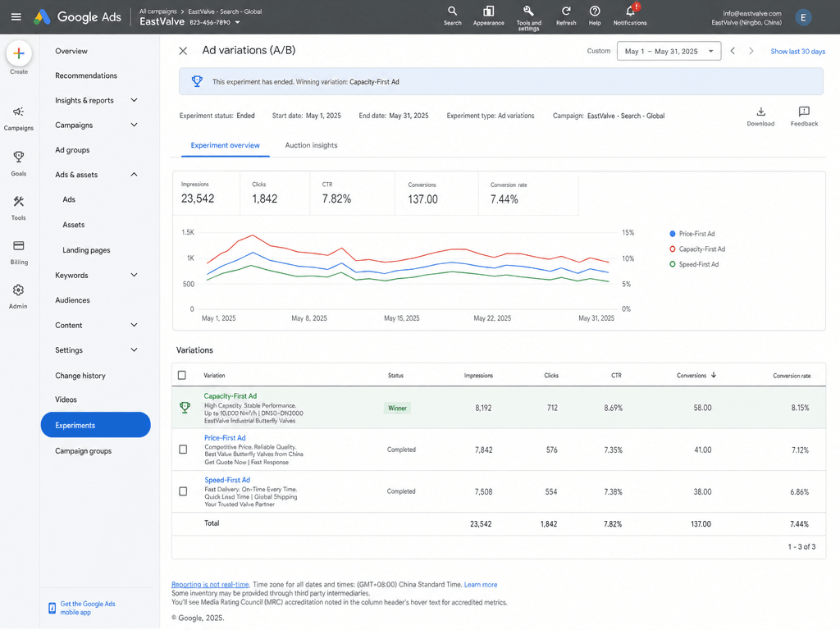Open the EastValve account dropdown arrow
The height and width of the screenshot is (630, 840).
(237, 22)
